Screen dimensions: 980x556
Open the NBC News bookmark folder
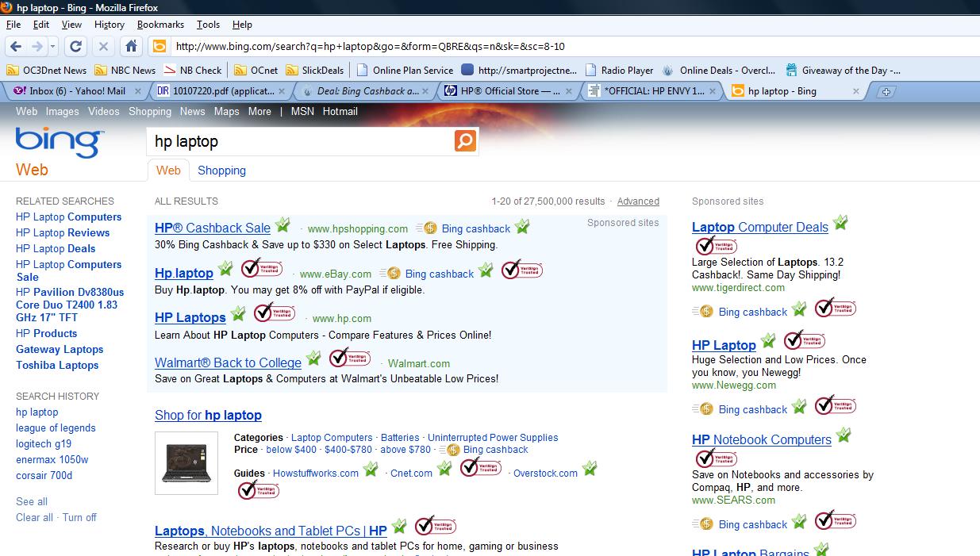[125, 70]
